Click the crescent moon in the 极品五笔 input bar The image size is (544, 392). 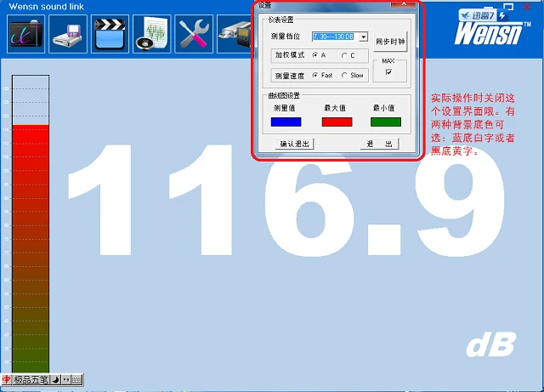pyautogui.click(x=55, y=380)
